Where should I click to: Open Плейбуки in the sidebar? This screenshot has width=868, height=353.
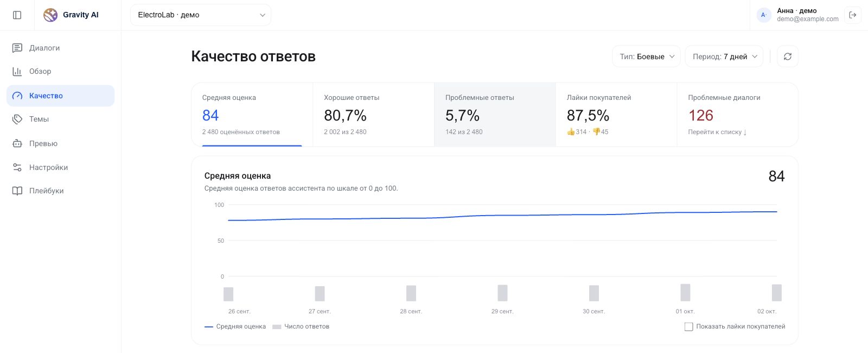coord(60,191)
